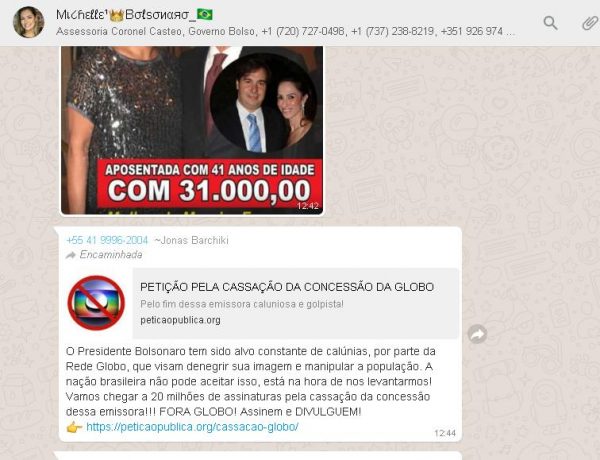This screenshot has height=460, width=600.
Task: Open the petition link preview title
Action: tap(287, 287)
